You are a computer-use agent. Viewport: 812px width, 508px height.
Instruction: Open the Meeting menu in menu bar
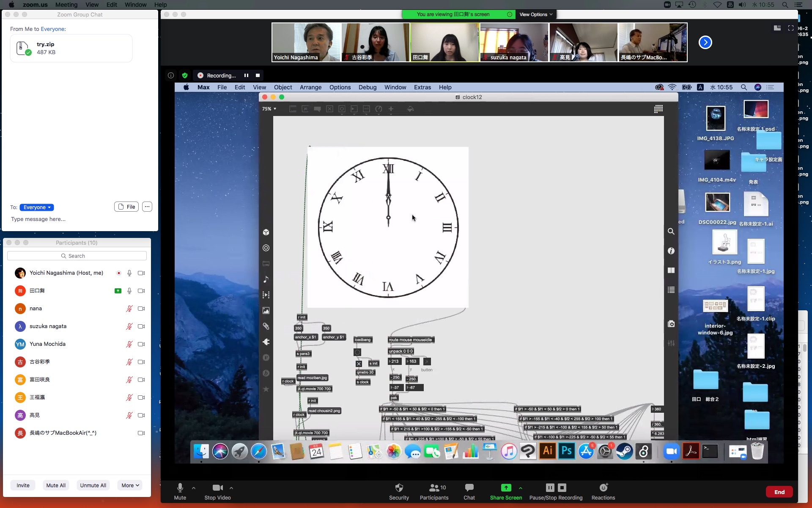[x=66, y=5]
